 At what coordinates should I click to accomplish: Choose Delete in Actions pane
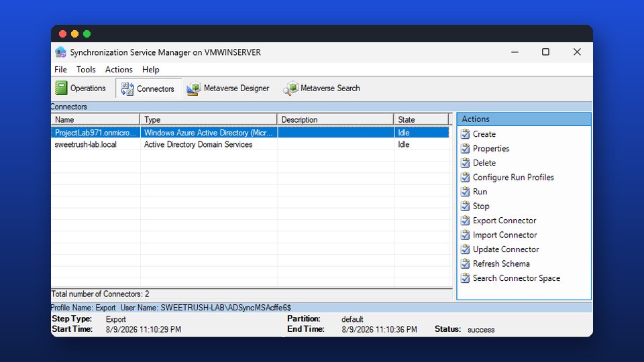[x=484, y=162]
